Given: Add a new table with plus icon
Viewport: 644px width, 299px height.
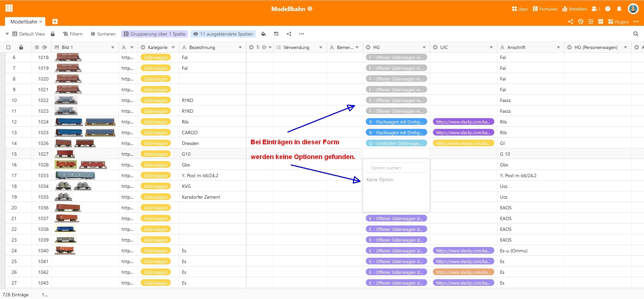Looking at the screenshot, I should click(x=55, y=21).
